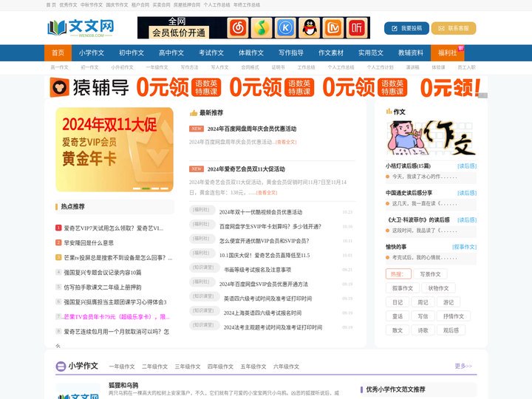Switch to the 六年级作文 tab
The image size is (532, 399).
[x=287, y=366]
